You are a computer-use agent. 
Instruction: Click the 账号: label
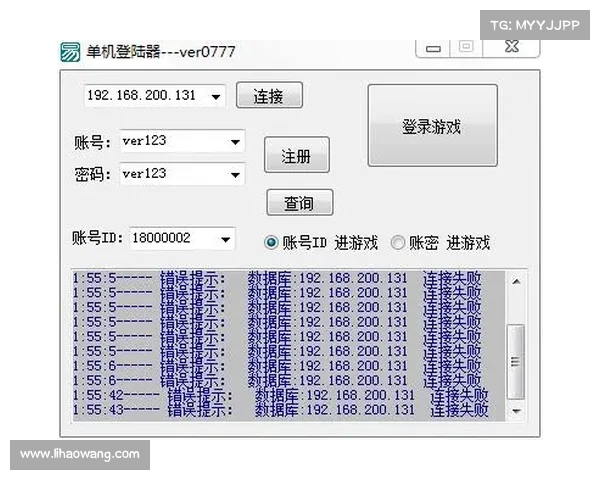click(93, 142)
